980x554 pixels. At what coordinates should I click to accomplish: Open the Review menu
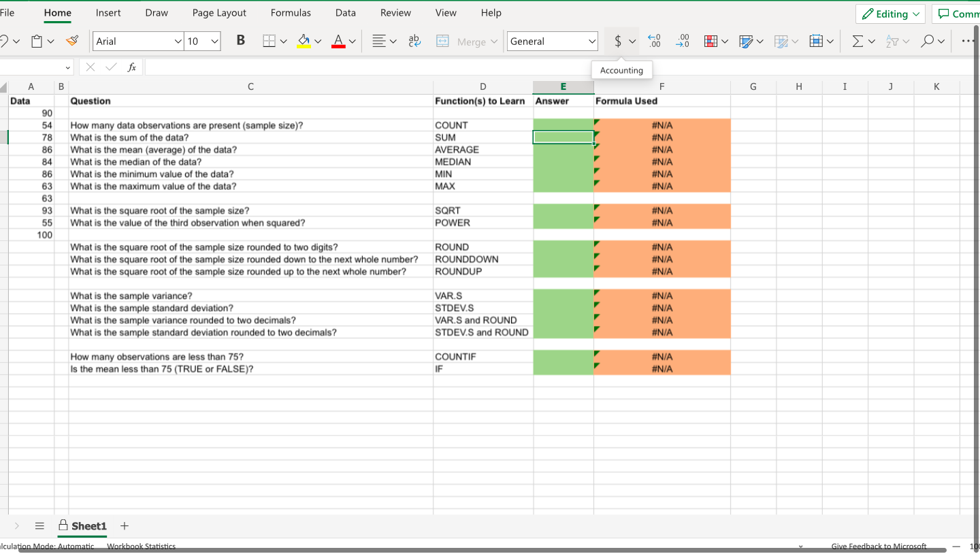pos(395,12)
